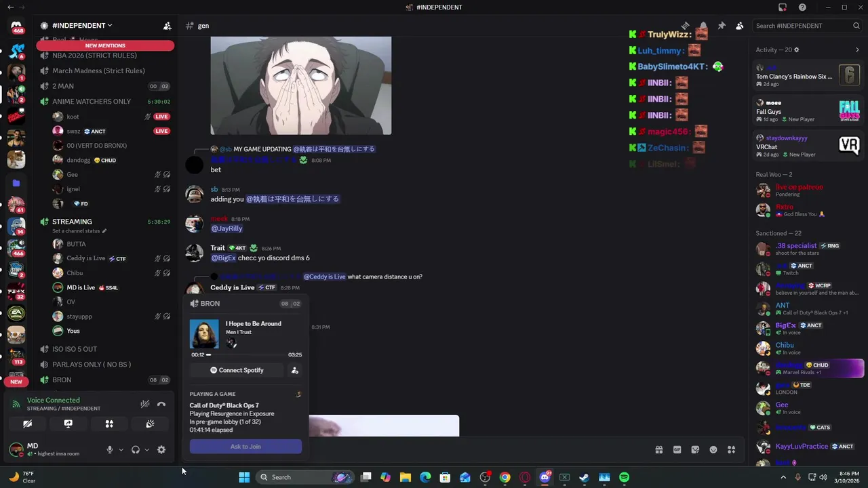Open the soundboard button
The width and height of the screenshot is (868, 488).
point(150,424)
